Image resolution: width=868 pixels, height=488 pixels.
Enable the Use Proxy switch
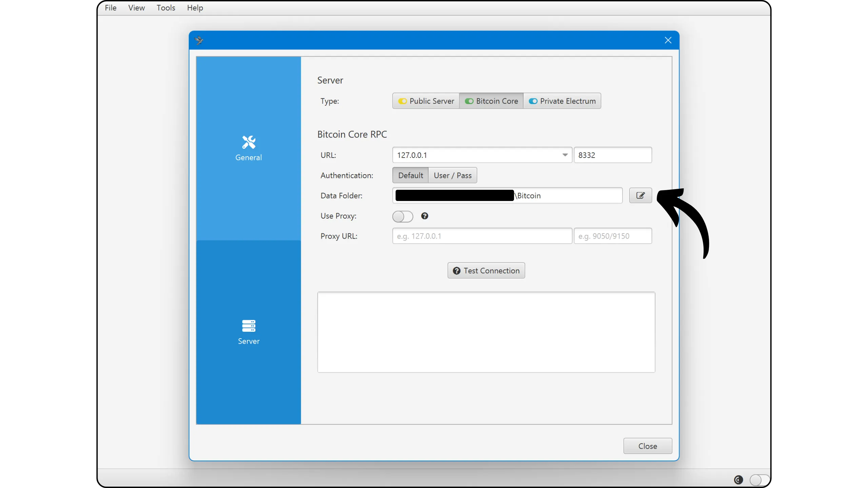click(402, 216)
